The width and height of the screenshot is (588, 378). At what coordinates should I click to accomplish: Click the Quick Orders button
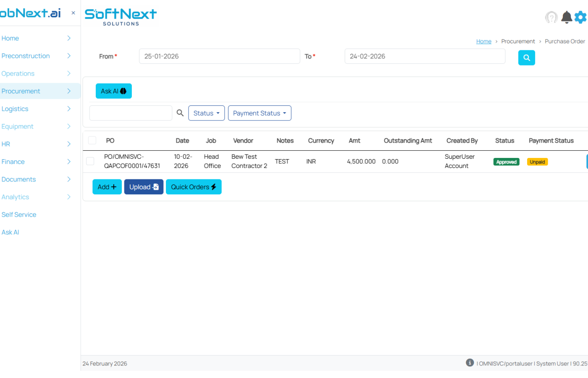point(193,187)
